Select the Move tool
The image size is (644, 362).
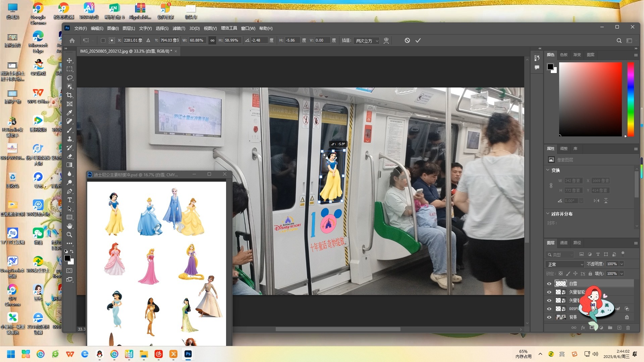[x=69, y=60]
